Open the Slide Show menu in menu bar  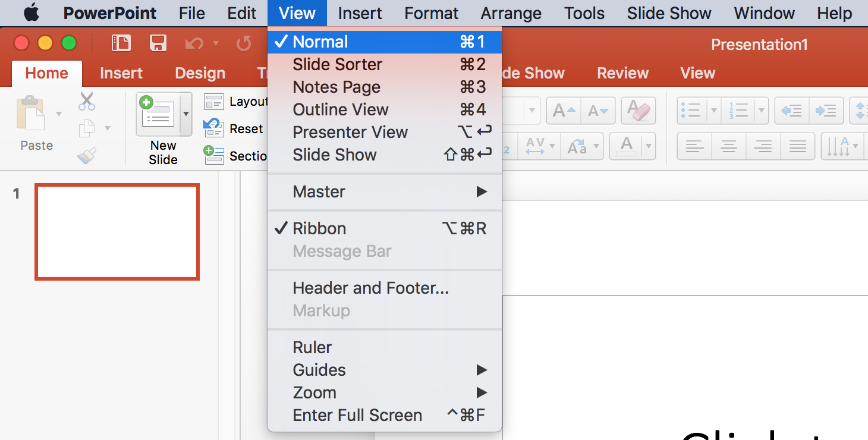(669, 13)
